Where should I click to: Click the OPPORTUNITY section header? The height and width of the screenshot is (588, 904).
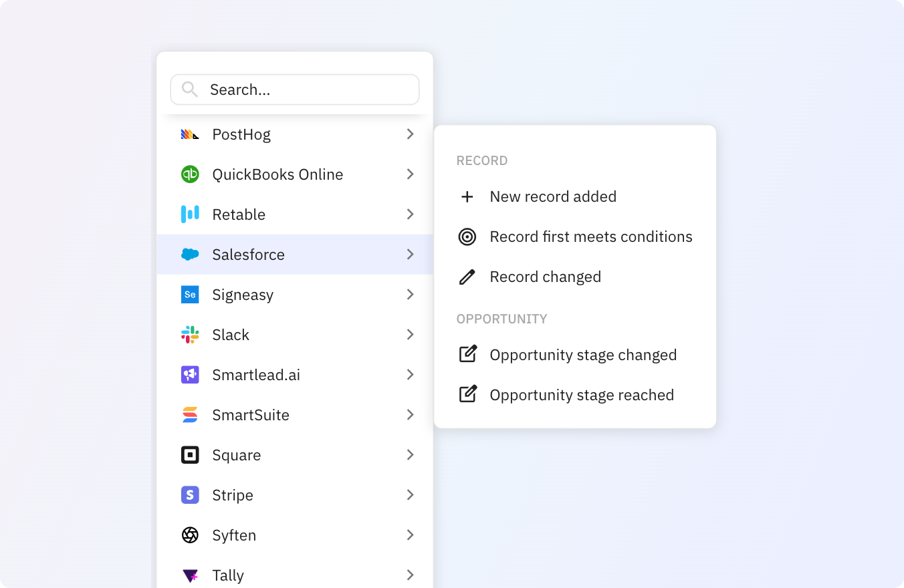click(502, 319)
